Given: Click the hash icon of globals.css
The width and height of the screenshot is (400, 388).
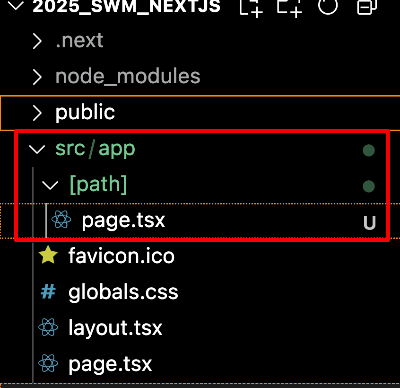Looking at the screenshot, I should click(48, 292).
